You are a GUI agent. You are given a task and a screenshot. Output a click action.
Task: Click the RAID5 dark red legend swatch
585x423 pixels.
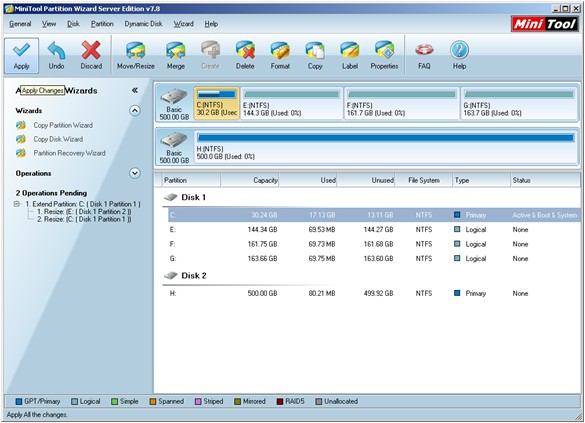point(280,401)
